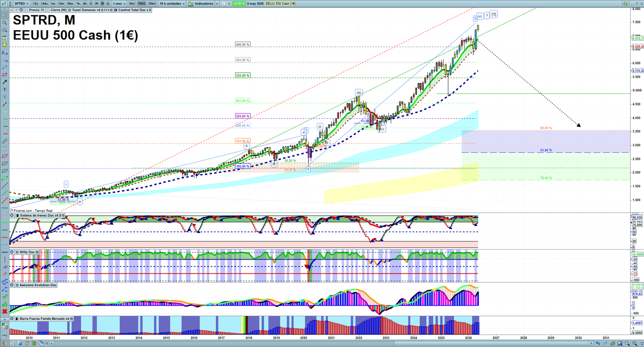
Task: Click the 323,60 % Fibonacci label
Action: point(243,75)
